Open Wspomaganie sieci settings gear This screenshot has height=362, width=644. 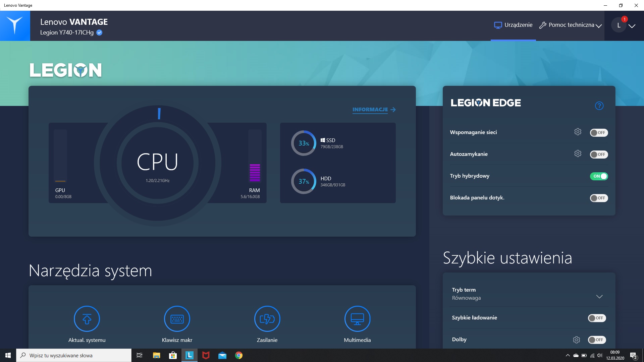pos(578,131)
